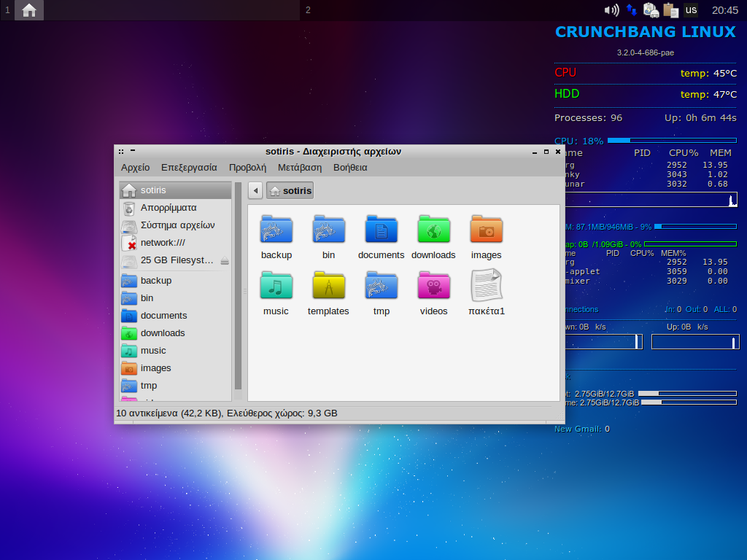The image size is (747, 560).
Task: Select the πακέτα1 text file icon
Action: pos(486,286)
